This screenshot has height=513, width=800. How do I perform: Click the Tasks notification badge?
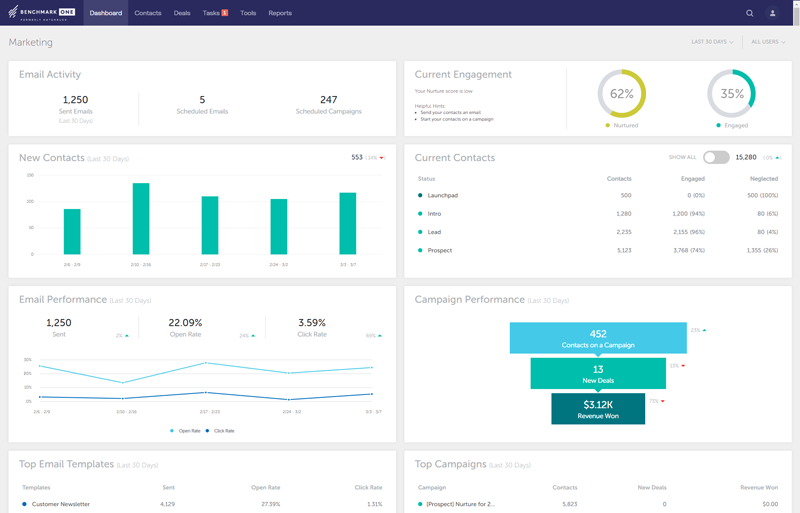click(225, 13)
